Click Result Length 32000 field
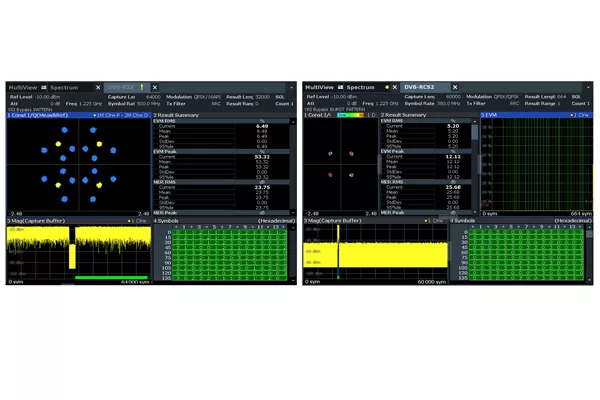 click(248, 97)
